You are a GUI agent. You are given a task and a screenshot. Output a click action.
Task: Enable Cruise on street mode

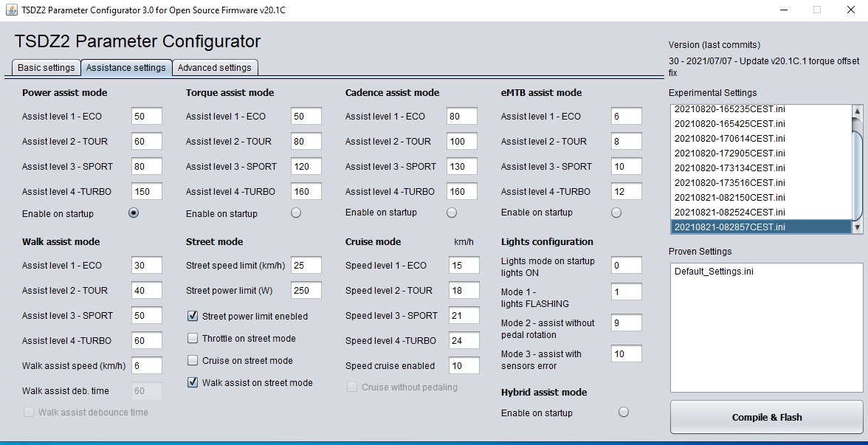point(193,360)
